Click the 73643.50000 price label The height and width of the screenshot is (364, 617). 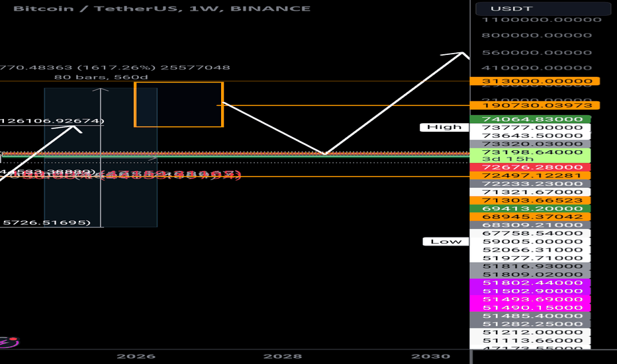tap(530, 136)
